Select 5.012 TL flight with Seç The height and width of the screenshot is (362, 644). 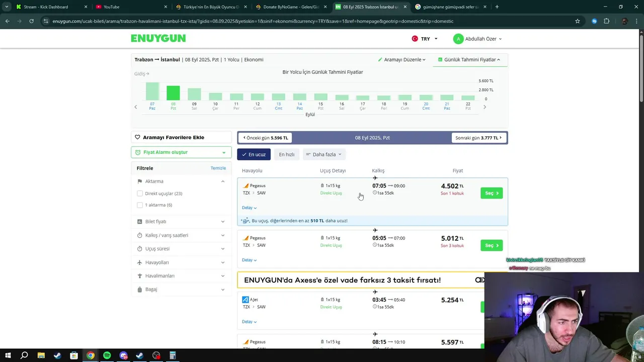click(x=492, y=245)
